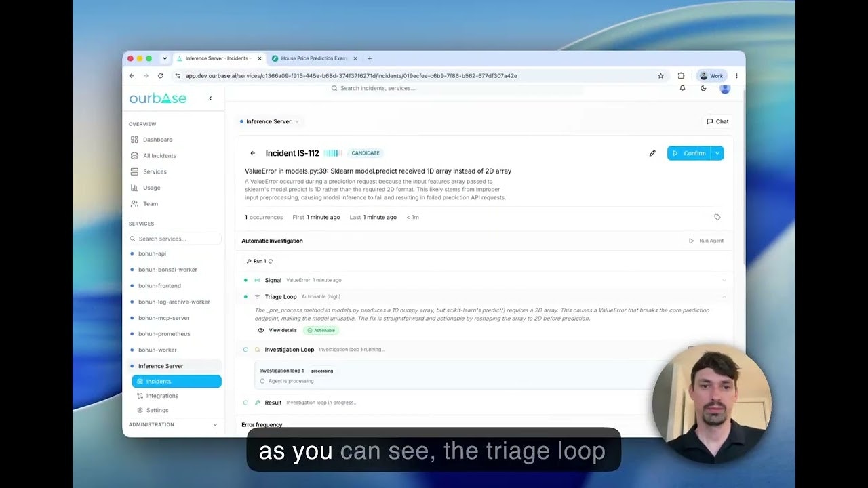Select bohun-bonsai-worker service

[x=167, y=270]
